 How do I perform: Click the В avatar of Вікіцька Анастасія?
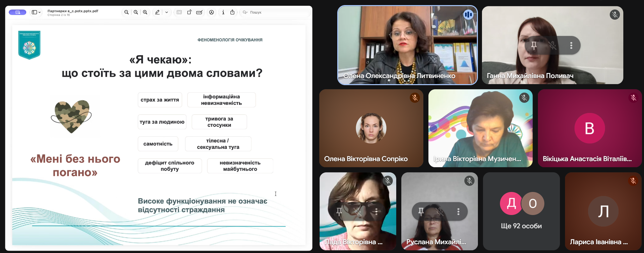tap(590, 128)
